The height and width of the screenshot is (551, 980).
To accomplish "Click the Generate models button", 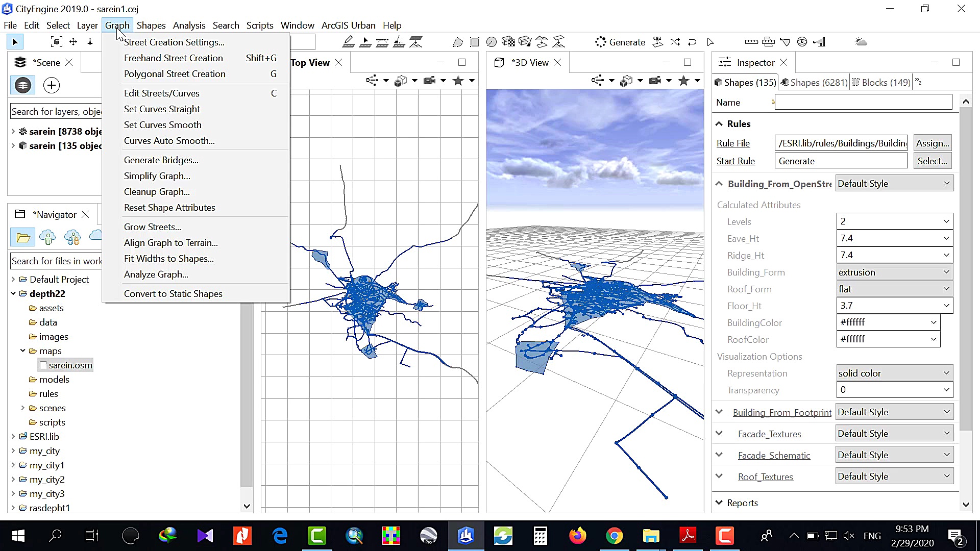I will tap(620, 42).
